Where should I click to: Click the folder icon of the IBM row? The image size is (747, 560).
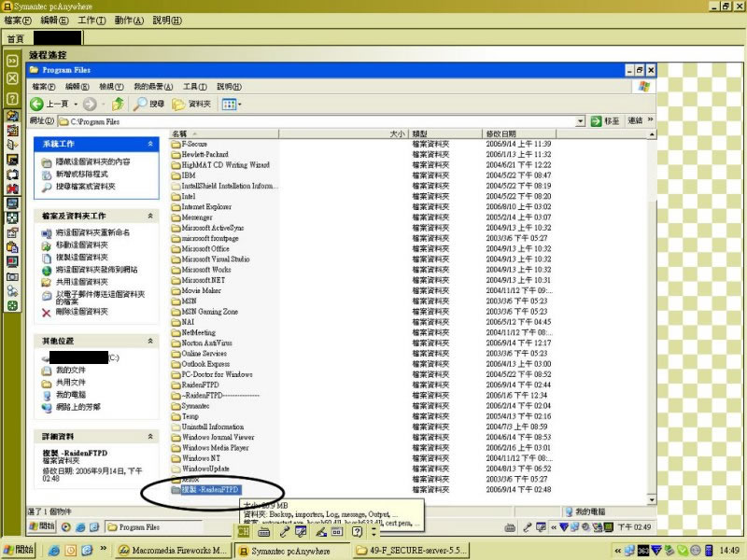[x=176, y=175]
